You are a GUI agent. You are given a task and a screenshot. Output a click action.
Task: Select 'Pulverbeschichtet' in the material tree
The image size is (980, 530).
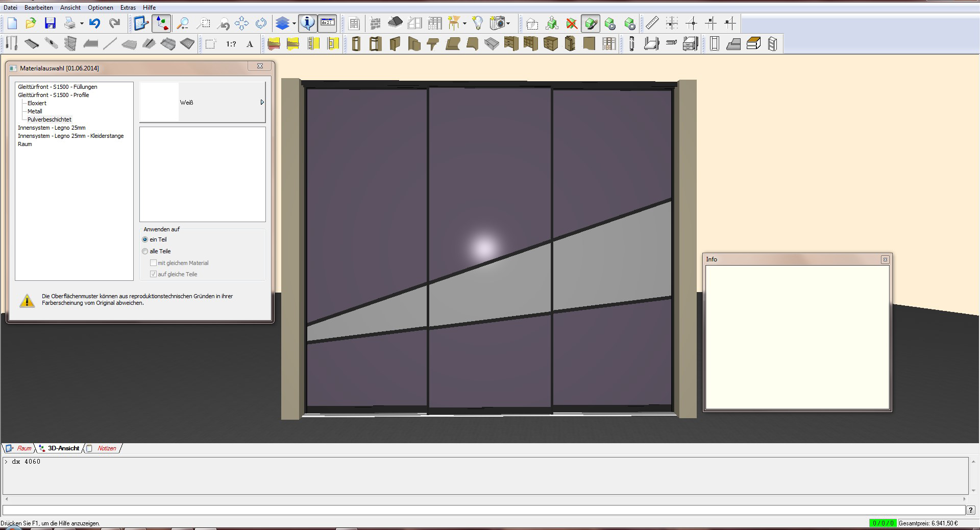[x=50, y=119]
